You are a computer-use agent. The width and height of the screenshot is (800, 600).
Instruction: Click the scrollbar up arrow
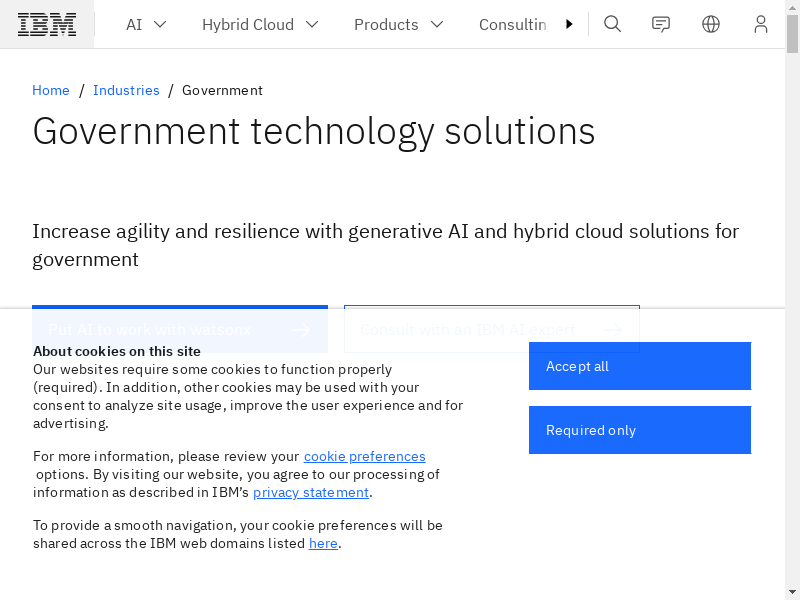pyautogui.click(x=792, y=8)
